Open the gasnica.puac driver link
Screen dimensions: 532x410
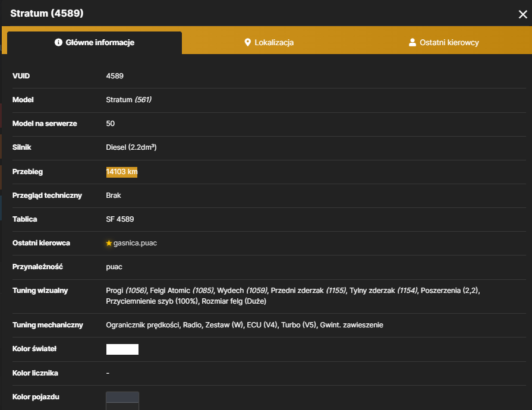pos(135,243)
